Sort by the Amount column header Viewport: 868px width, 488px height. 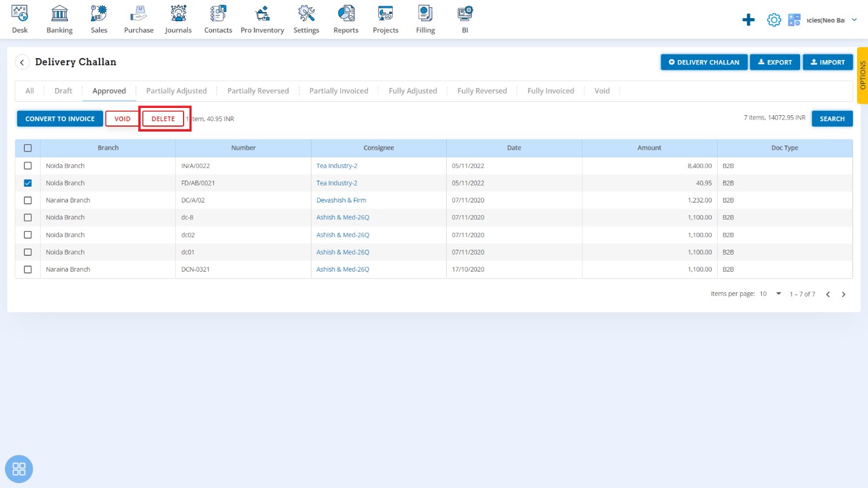tap(650, 148)
